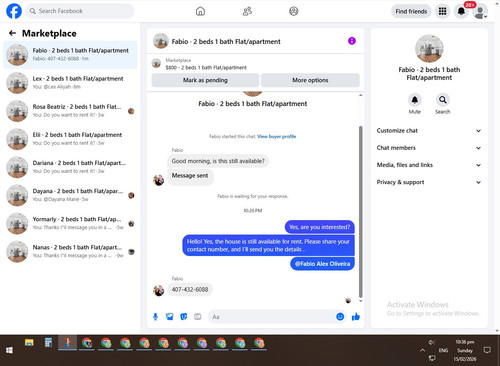Open the Facebook apps menu grid

tap(442, 11)
